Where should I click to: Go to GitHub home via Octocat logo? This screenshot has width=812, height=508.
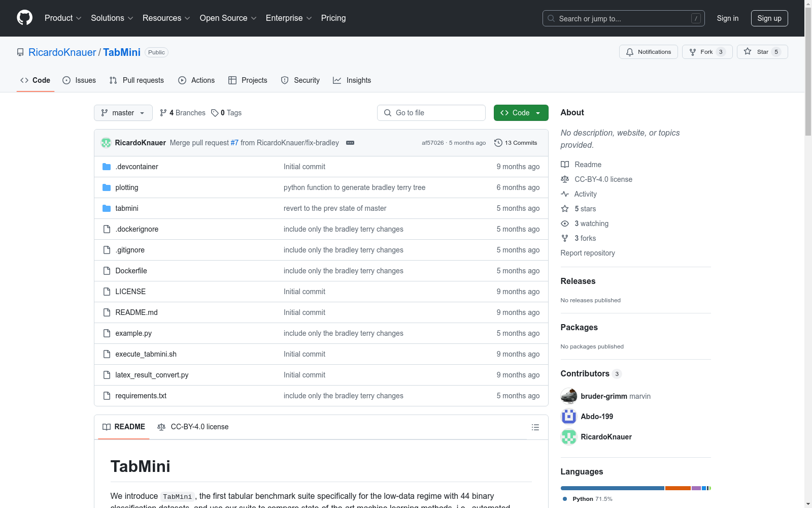(x=24, y=18)
